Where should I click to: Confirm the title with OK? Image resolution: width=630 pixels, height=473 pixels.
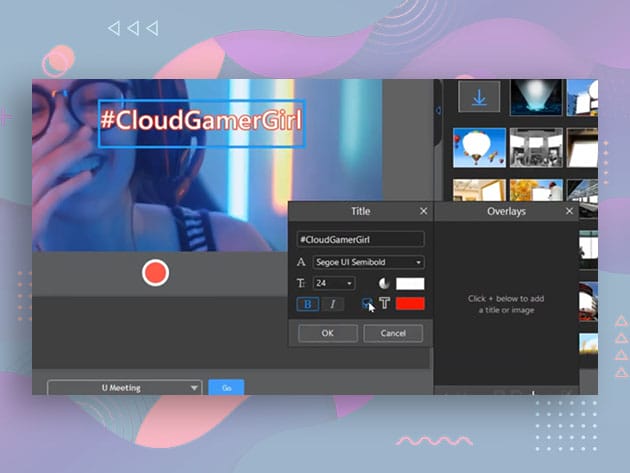(x=327, y=333)
